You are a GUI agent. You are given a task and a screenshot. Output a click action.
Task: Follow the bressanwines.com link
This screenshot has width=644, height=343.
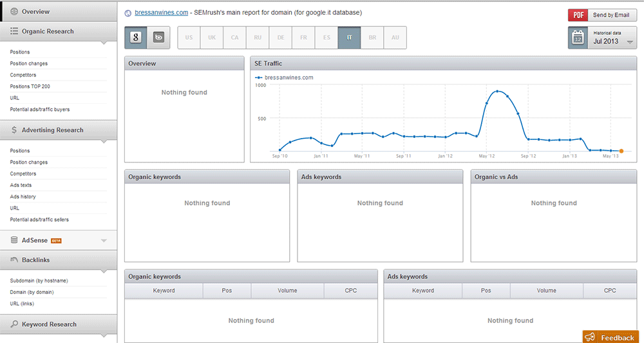162,13
